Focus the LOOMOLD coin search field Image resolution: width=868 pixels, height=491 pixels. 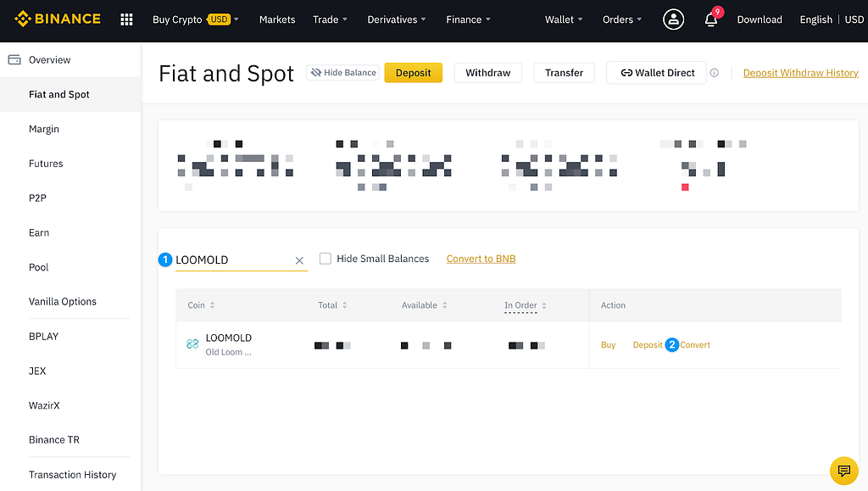coord(231,260)
